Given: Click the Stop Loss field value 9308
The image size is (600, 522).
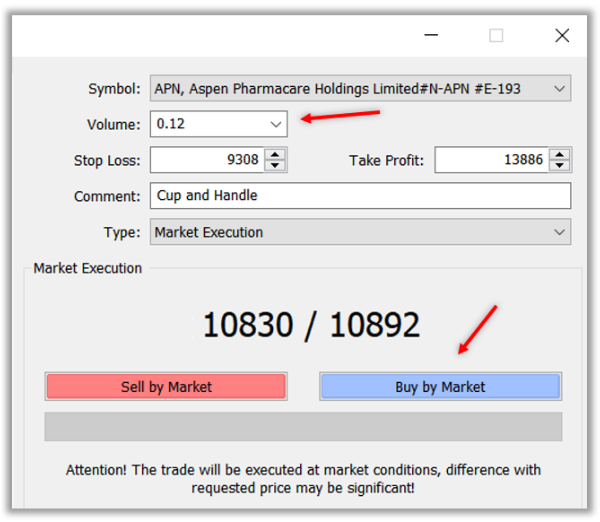Looking at the screenshot, I should (x=207, y=160).
